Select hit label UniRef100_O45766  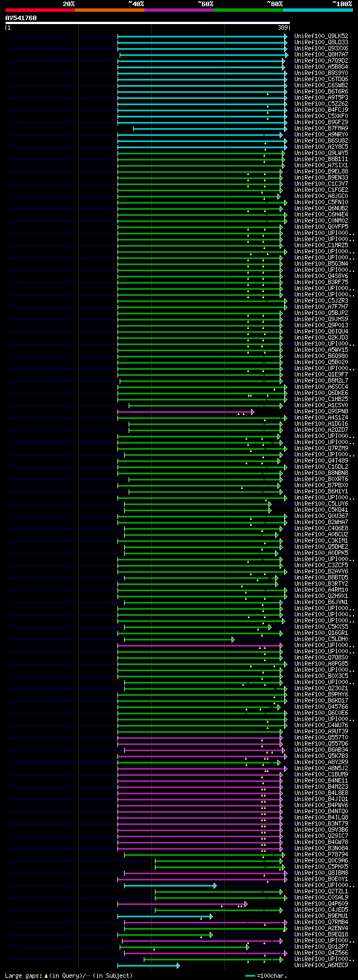point(321,706)
